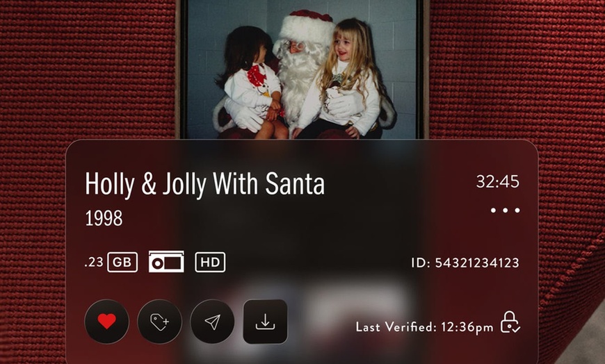Share the video with the paper plane icon

(212, 322)
